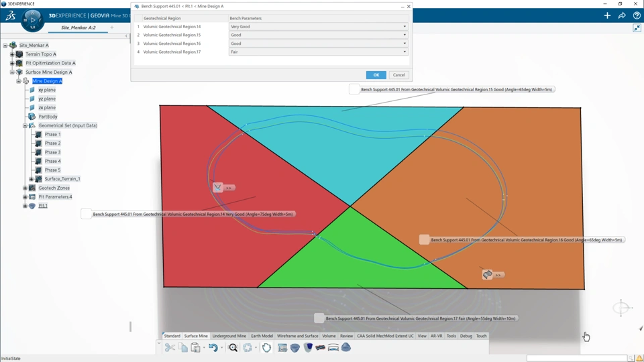Switch to the Review tab
Screen dimensions: 644x362
346,336
